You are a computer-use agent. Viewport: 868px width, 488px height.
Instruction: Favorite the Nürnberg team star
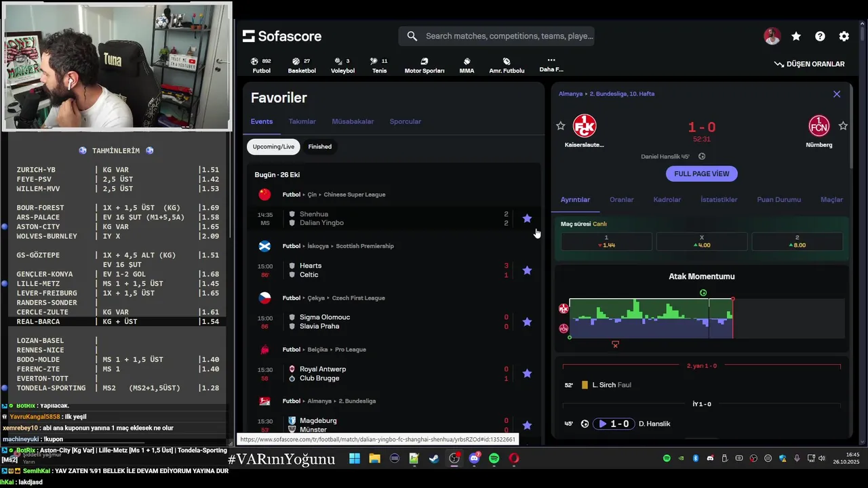point(843,126)
